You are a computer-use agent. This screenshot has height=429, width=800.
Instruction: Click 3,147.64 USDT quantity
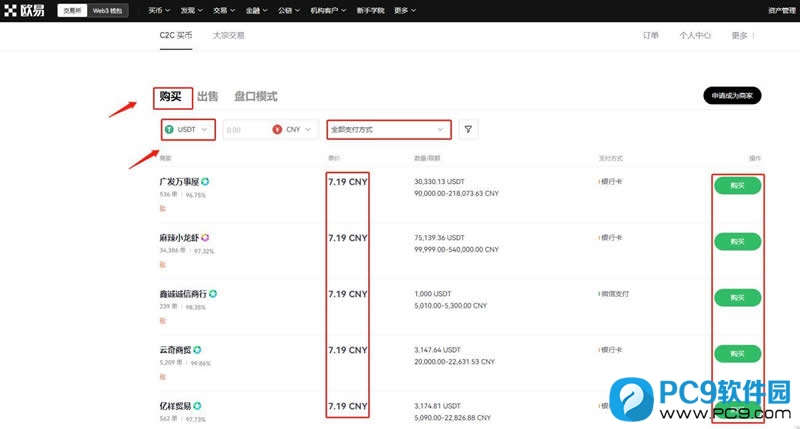coord(437,350)
